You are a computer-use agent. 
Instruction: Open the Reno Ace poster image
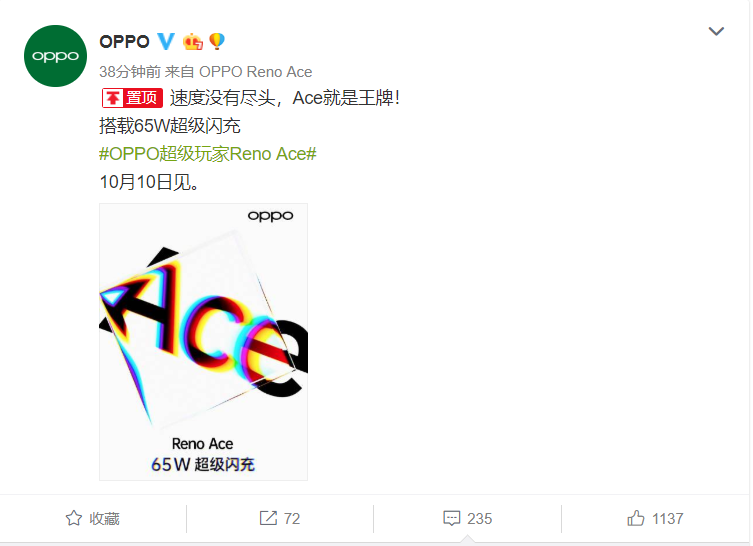204,342
